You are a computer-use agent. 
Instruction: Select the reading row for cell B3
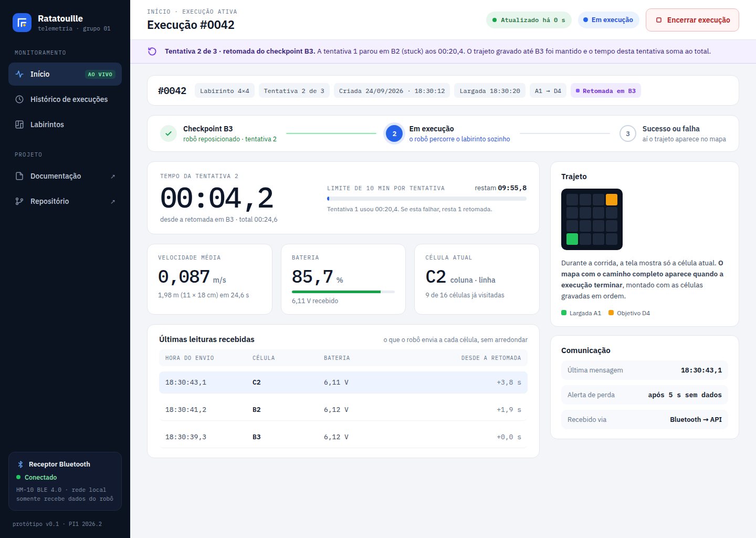tap(343, 437)
